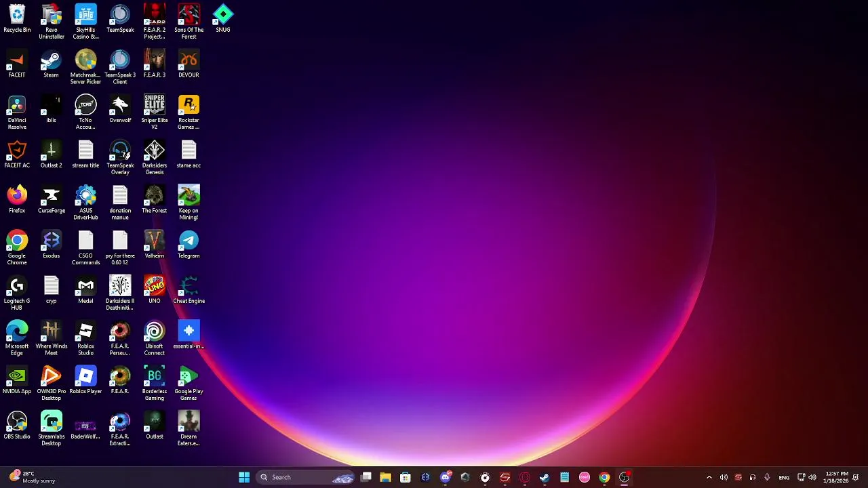
Task: Select the Darksiders Genesis shortcut
Action: pyautogui.click(x=155, y=158)
